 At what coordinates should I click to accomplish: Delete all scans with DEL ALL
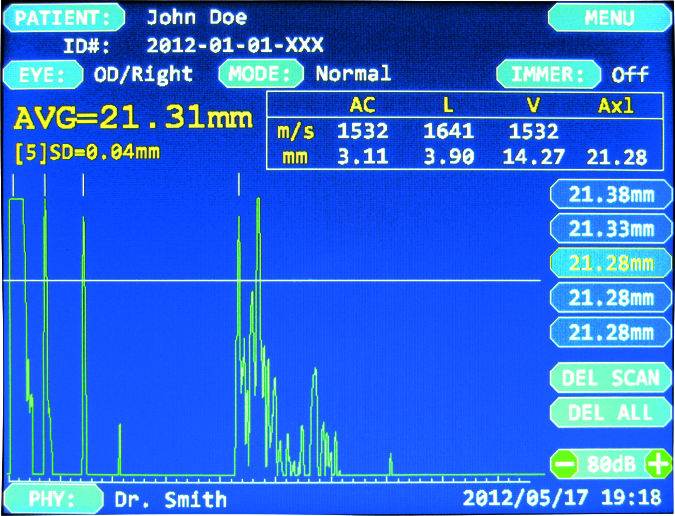click(611, 413)
